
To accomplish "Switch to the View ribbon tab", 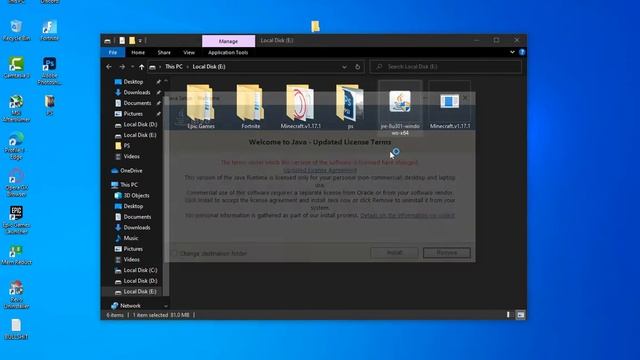I will [189, 52].
